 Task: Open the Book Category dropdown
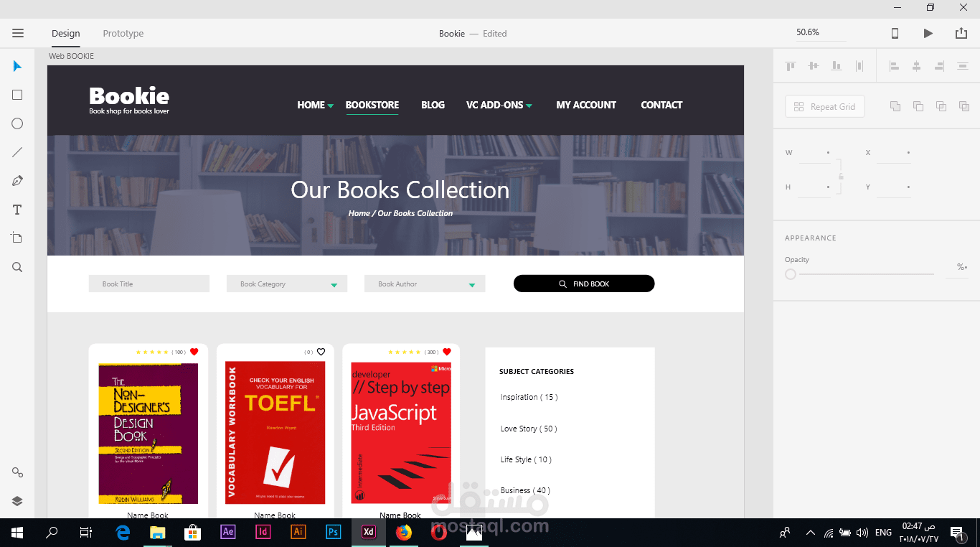coord(287,284)
